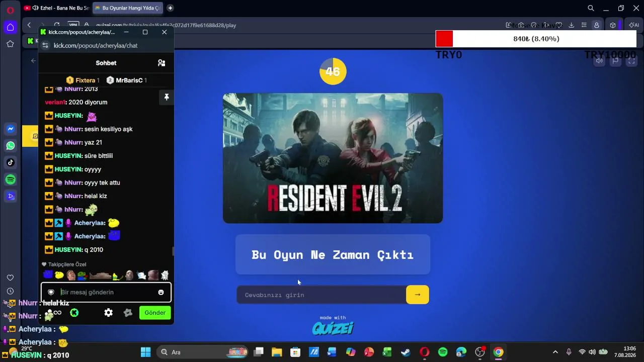This screenshot has height=362, width=644.
Task: Mute the quiz sound
Action: pos(599,61)
